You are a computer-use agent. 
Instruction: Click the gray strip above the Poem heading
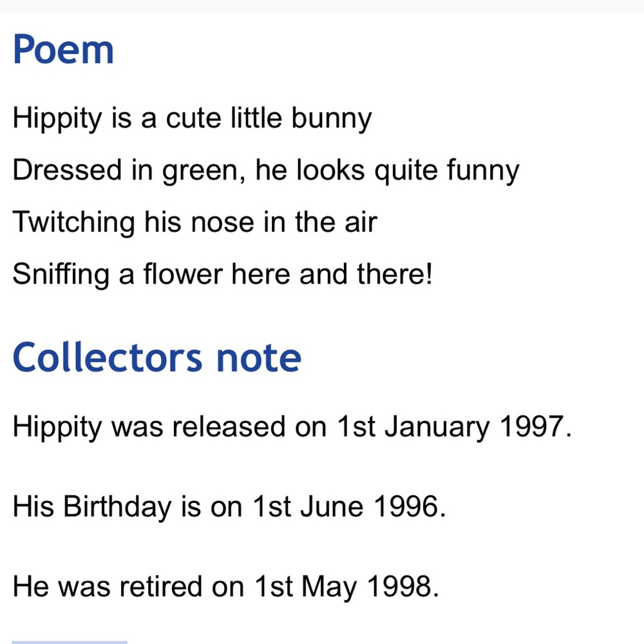coord(322,6)
